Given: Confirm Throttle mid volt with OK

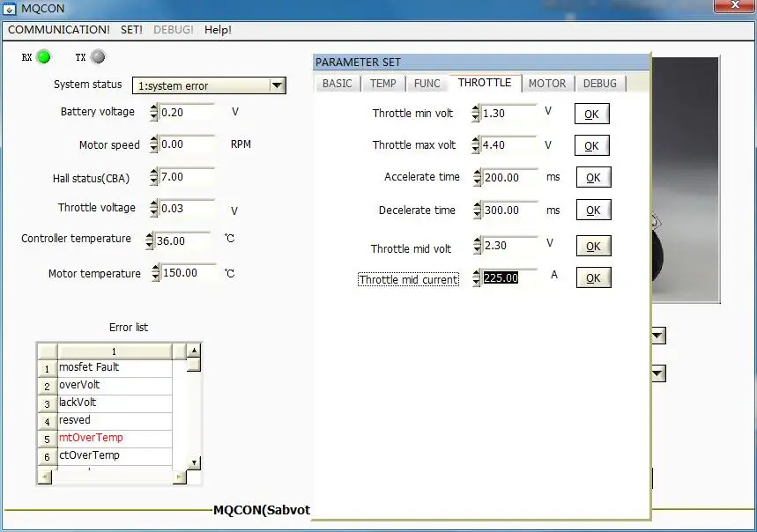Looking at the screenshot, I should (593, 246).
